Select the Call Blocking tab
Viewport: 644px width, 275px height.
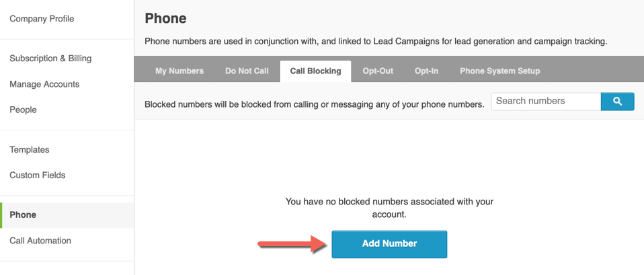point(315,71)
